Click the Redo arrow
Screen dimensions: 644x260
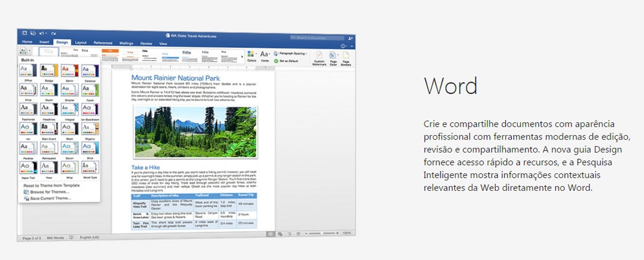[x=53, y=33]
